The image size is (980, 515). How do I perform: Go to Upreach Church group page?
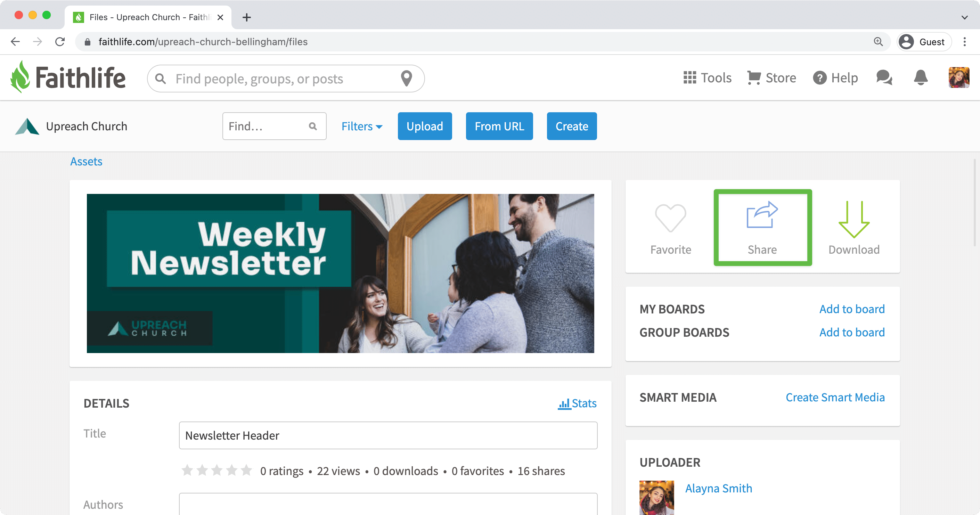[87, 126]
